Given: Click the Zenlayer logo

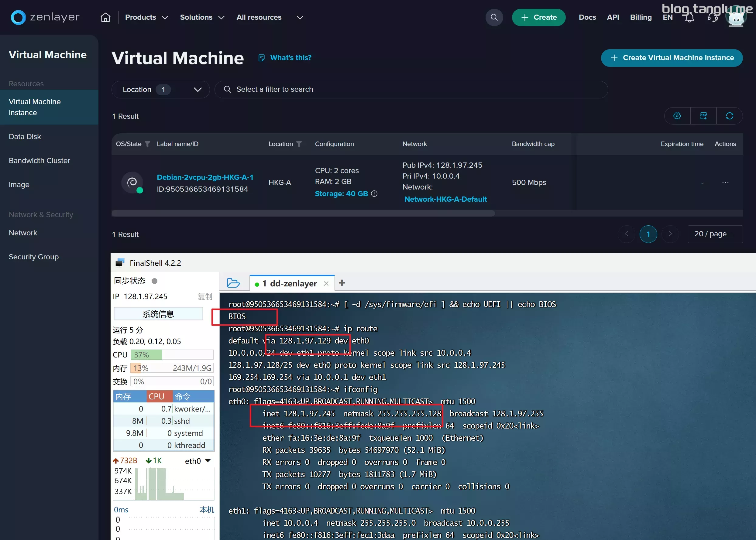Looking at the screenshot, I should 45,17.
